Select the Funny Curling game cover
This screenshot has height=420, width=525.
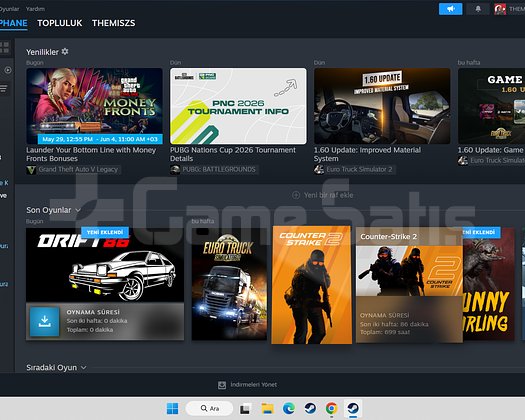489,284
